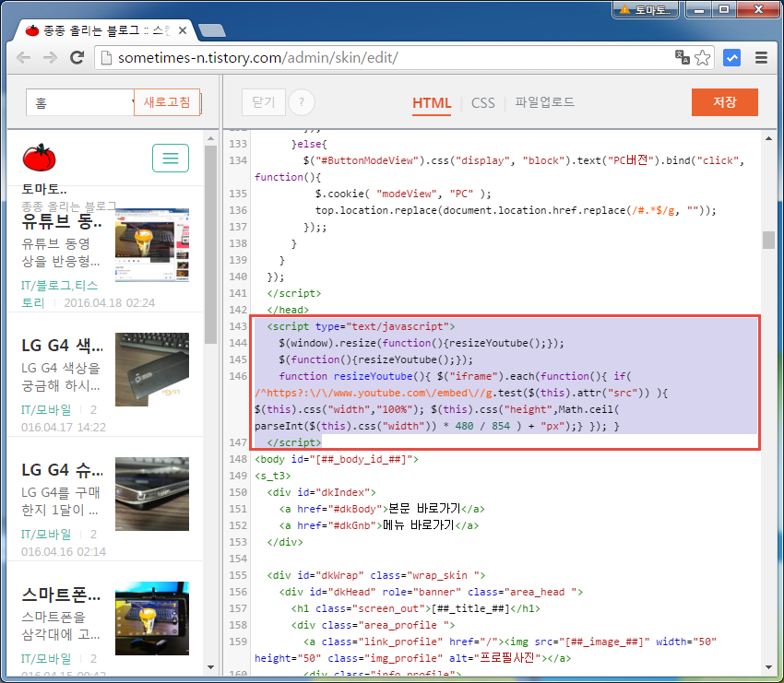Click the 토마토.. user badge in title bar
The width and height of the screenshot is (784, 683).
(x=645, y=9)
